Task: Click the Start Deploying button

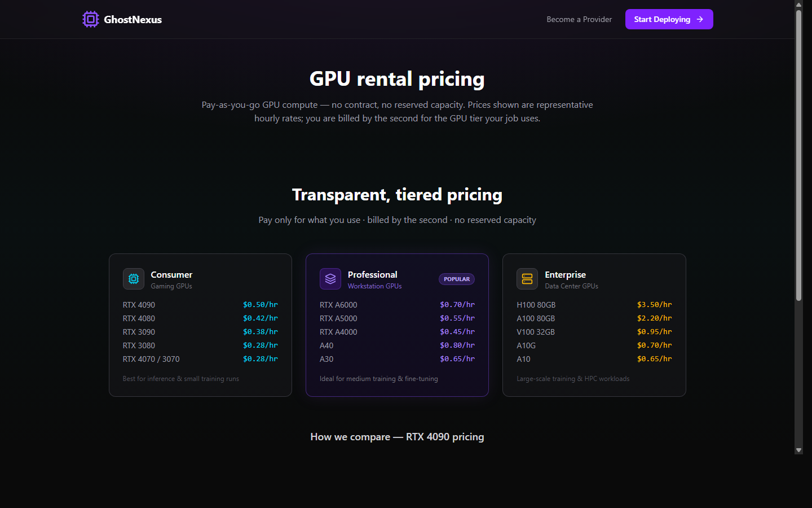Action: tap(669, 19)
